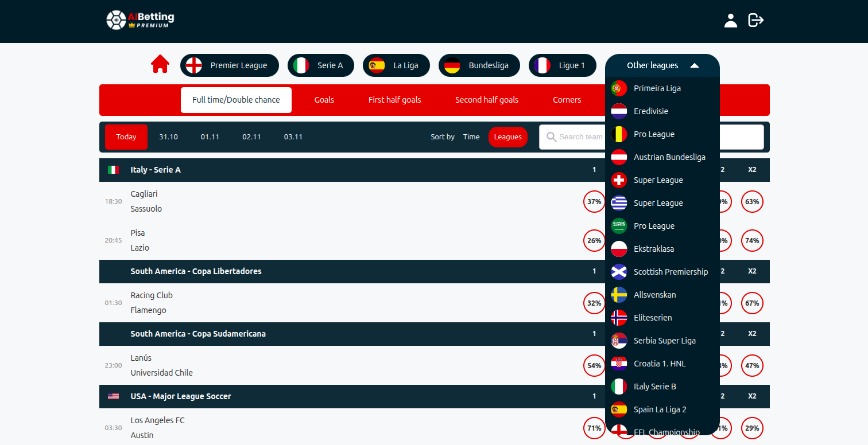Viewport: 868px width, 445px height.
Task: Click the Search team input field
Action: pyautogui.click(x=579, y=137)
